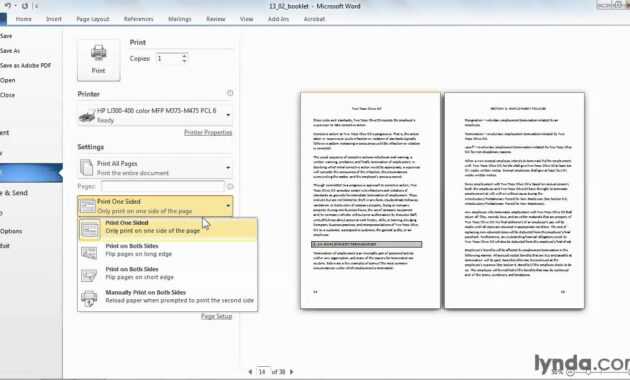Switch to the Page Layout ribbon tab
This screenshot has width=630, height=380.
click(93, 19)
